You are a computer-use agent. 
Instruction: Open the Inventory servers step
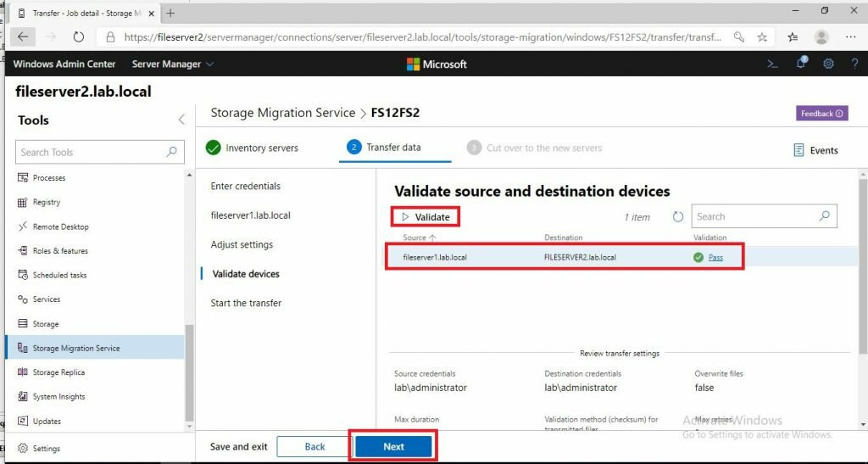coord(252,148)
